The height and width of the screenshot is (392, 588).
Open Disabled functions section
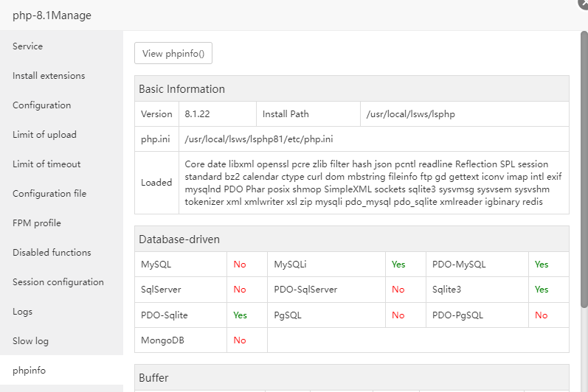coord(52,253)
